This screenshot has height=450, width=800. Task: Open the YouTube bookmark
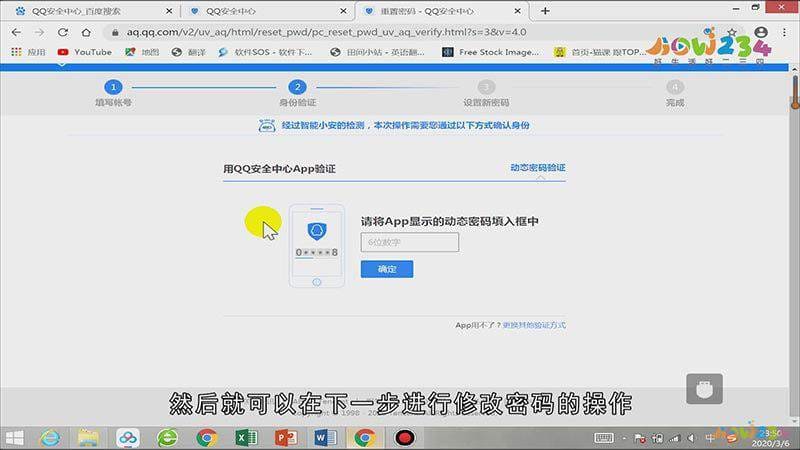85,52
